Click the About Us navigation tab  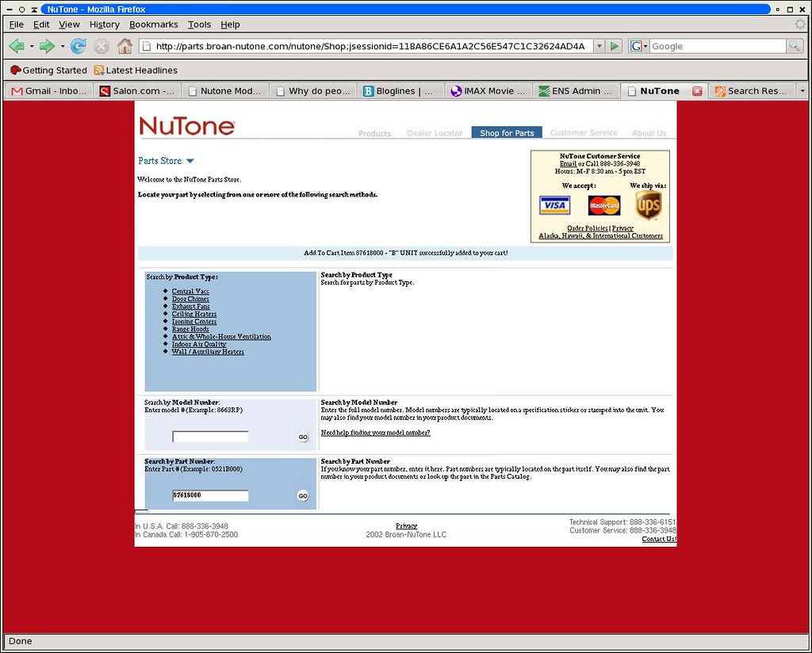pos(649,133)
